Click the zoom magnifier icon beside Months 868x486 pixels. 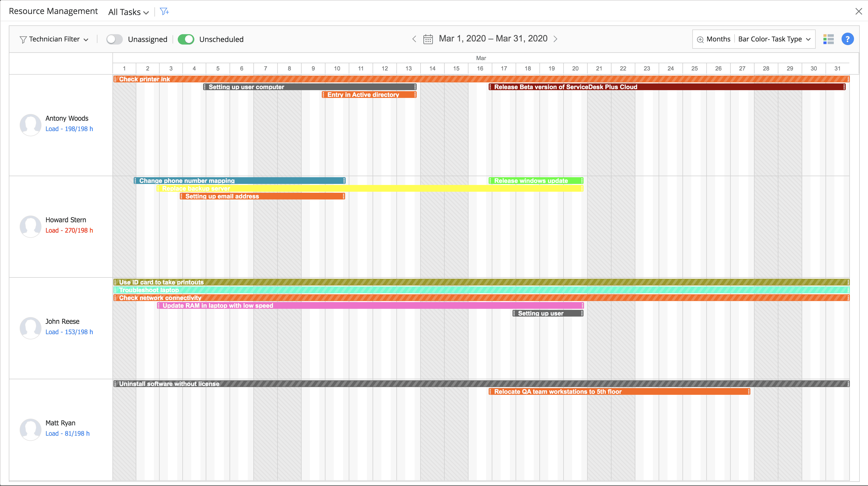[700, 39]
